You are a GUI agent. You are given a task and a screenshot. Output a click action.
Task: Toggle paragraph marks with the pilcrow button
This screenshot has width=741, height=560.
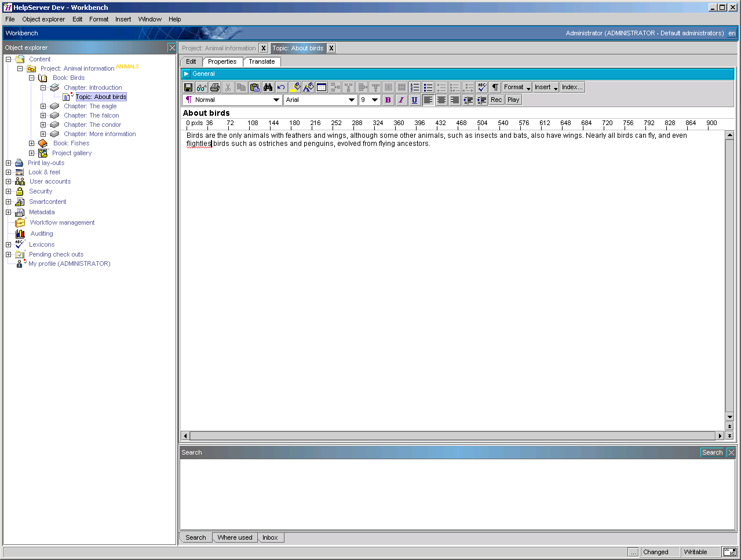coord(495,87)
